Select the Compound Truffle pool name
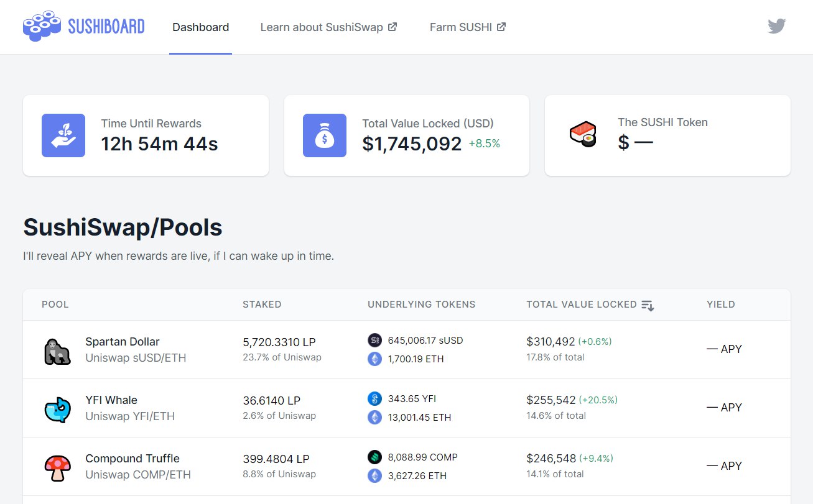Image resolution: width=813 pixels, height=504 pixels. coord(132,459)
